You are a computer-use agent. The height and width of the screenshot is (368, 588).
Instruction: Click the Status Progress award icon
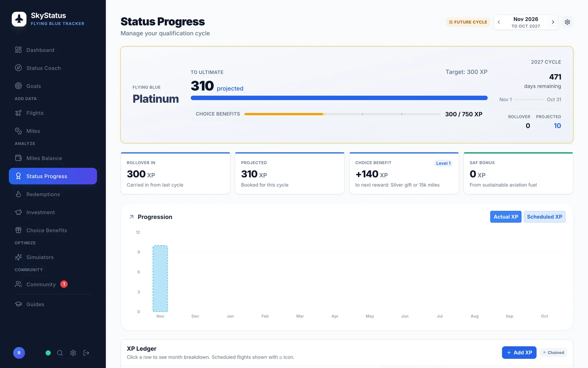point(18,176)
